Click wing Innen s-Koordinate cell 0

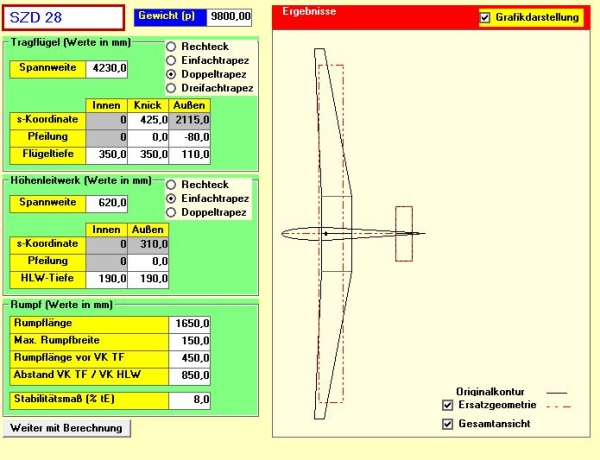pyautogui.click(x=107, y=120)
